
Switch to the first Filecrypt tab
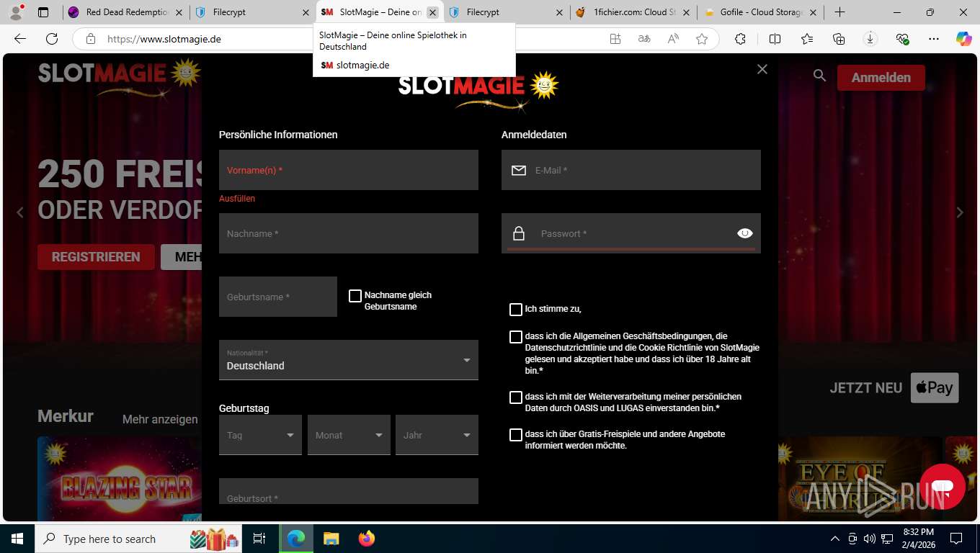click(x=252, y=12)
